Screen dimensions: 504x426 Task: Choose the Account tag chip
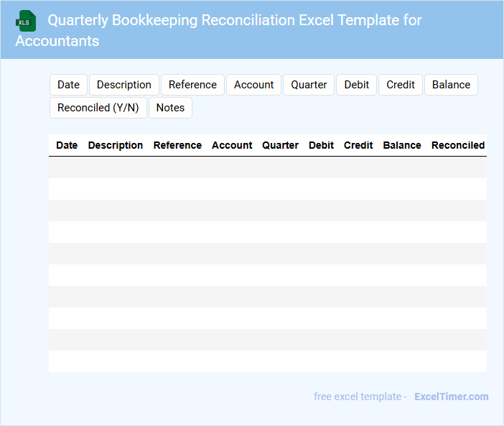253,85
